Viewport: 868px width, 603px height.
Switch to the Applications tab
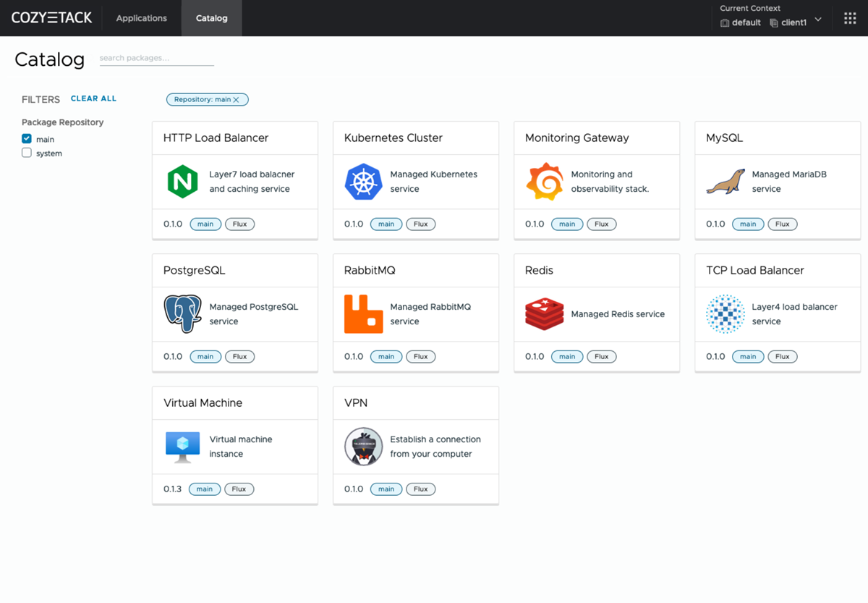(x=142, y=18)
